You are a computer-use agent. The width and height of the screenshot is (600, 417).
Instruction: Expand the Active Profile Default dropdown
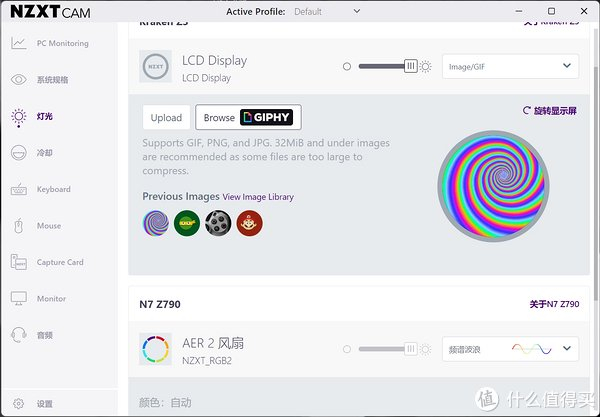pos(327,11)
